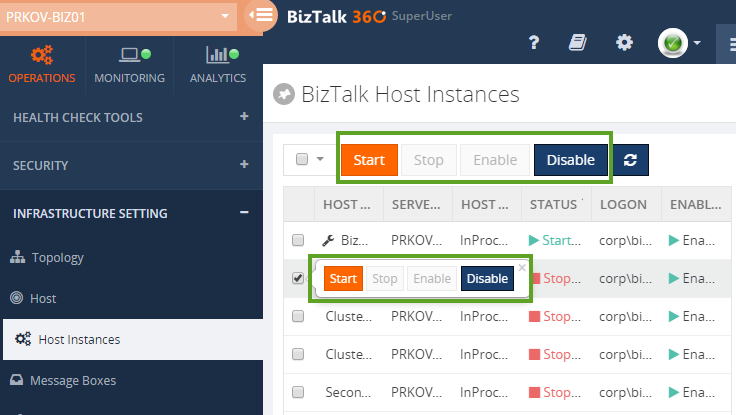Select Host Instances in the sidebar
The width and height of the screenshot is (736, 415).
[x=133, y=339]
